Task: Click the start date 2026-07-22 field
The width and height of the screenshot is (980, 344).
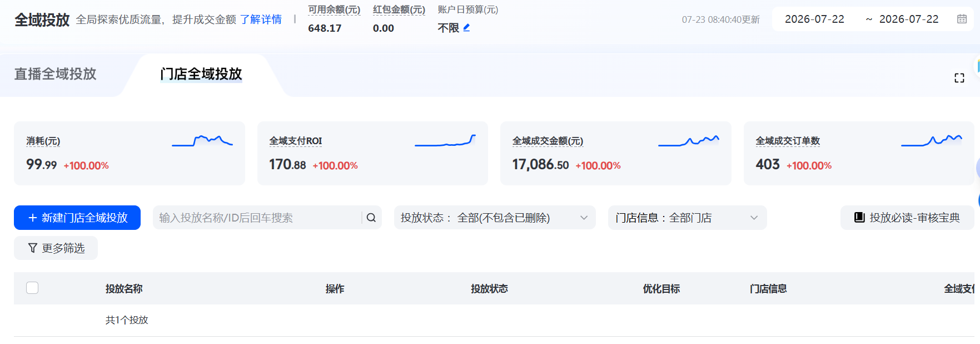Action: (814, 19)
